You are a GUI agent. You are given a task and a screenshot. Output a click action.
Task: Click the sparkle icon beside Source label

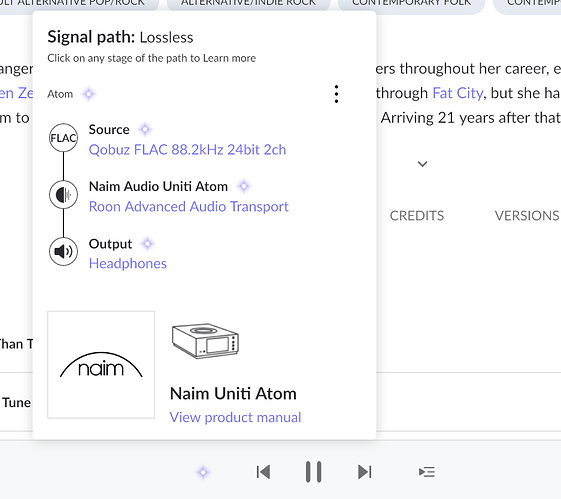coord(145,129)
